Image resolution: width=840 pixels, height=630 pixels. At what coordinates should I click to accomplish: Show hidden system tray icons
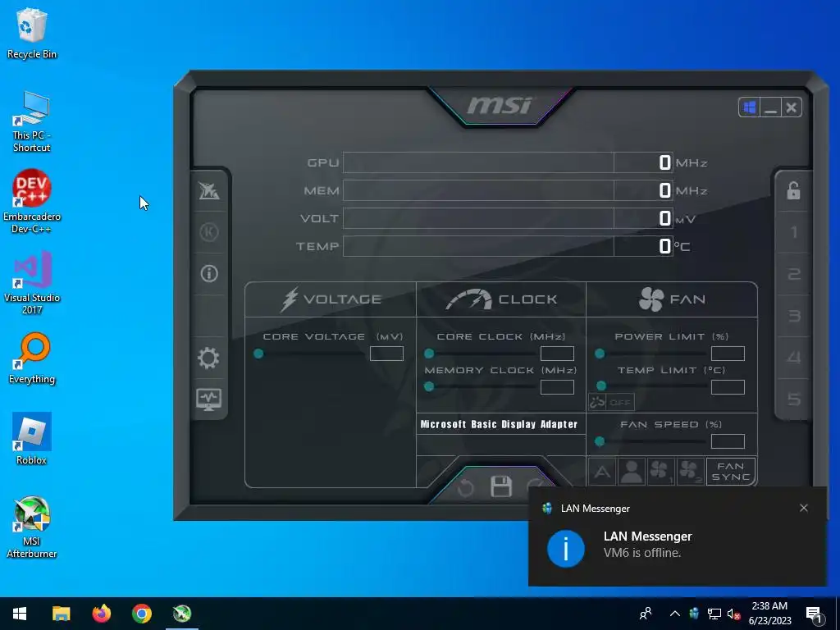675,614
